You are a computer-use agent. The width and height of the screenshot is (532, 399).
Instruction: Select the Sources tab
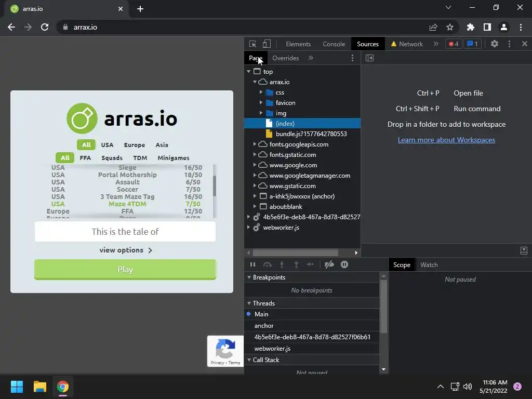click(368, 44)
